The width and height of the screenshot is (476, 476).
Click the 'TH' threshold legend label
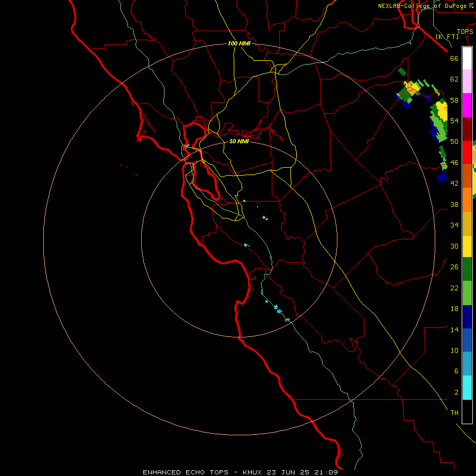tap(454, 413)
